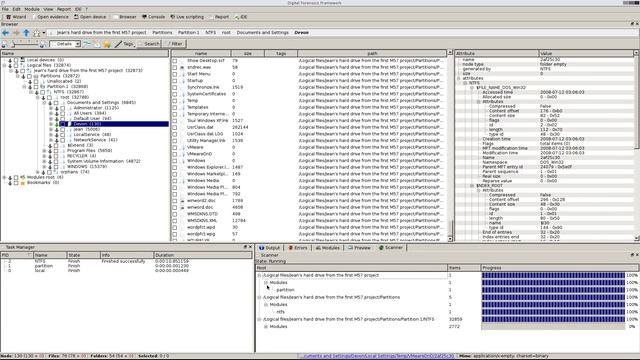Viewport: 640px width, 360px height.
Task: Click the file list vertical scrollbar
Action: [x=450, y=146]
